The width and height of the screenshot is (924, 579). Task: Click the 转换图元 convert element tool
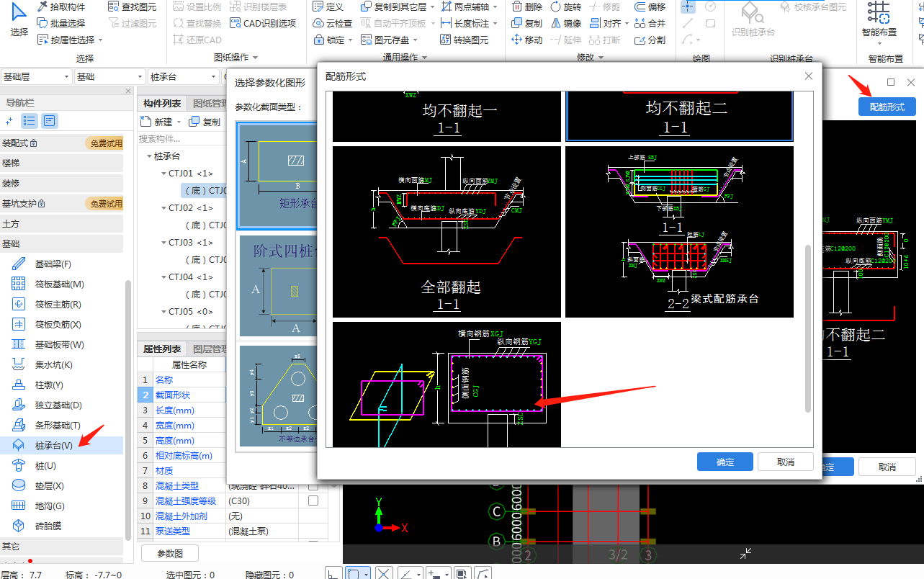pyautogui.click(x=464, y=40)
